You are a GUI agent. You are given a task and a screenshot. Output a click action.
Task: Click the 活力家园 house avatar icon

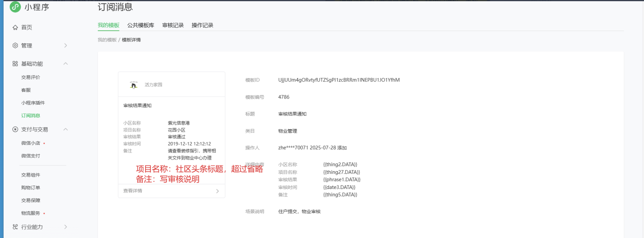pos(134,85)
